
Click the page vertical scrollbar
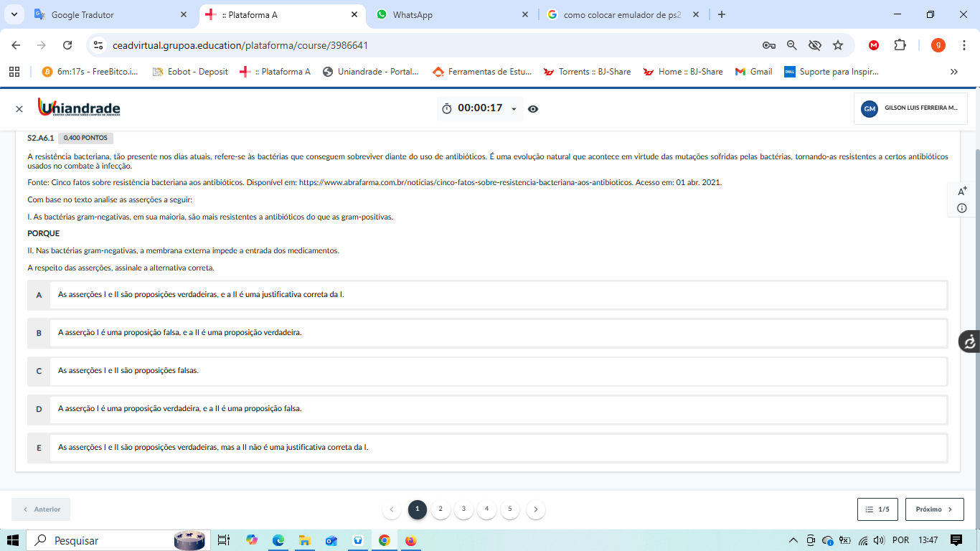click(975, 287)
